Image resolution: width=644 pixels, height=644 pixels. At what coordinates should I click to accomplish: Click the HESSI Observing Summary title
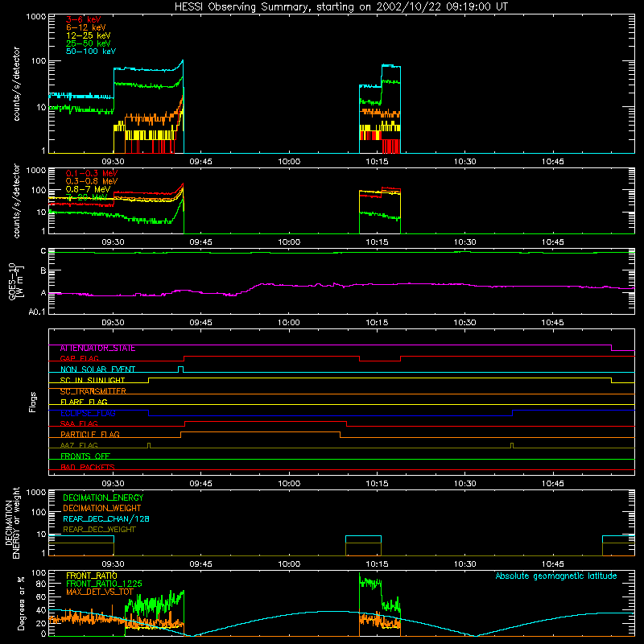click(x=341, y=7)
